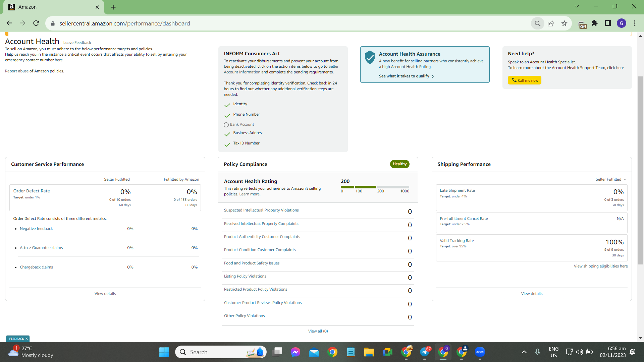Viewport: 644px width, 362px height.
Task: Bookmark this page with the star icon
Action: pyautogui.click(x=564, y=23)
